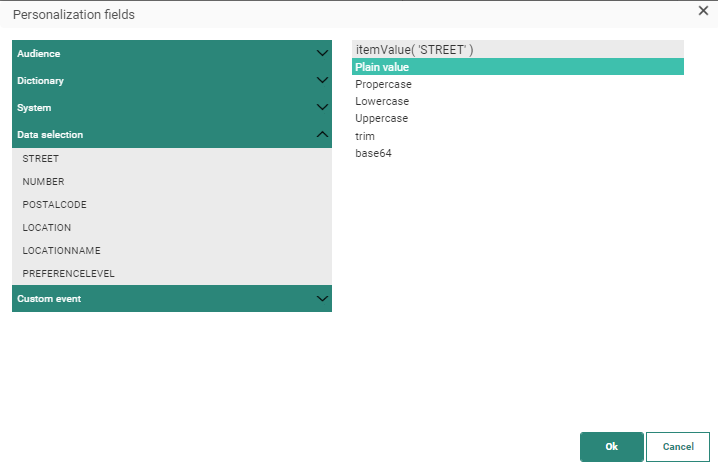This screenshot has width=718, height=466.
Task: Choose the Plain value format option
Action: (x=382, y=67)
